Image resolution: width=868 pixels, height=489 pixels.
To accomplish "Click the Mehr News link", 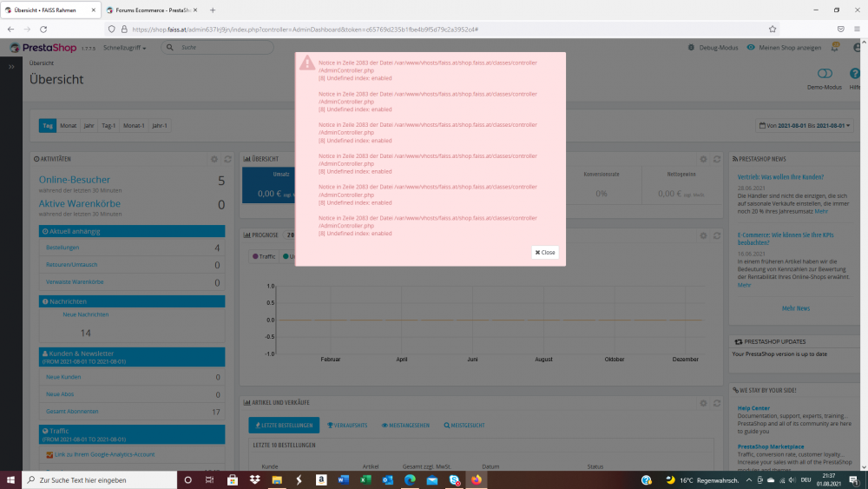I will tap(795, 308).
